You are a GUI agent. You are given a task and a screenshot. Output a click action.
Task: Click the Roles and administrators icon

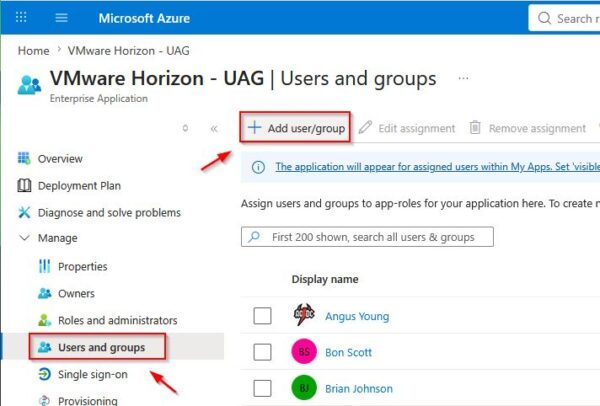44,320
